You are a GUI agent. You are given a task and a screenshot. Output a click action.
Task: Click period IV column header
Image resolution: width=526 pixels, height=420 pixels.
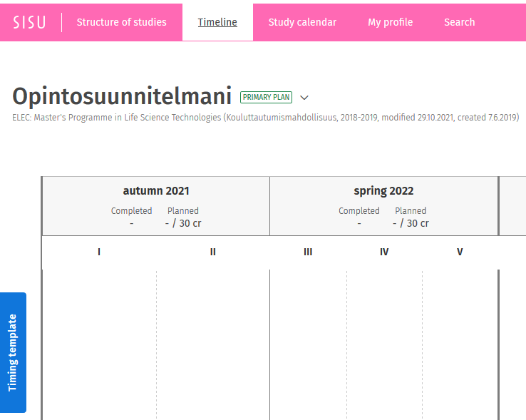tap(384, 252)
